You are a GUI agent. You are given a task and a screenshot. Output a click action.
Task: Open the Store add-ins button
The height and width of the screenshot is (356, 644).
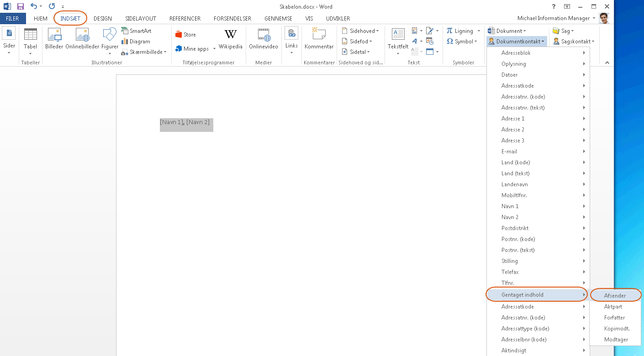pyautogui.click(x=185, y=35)
